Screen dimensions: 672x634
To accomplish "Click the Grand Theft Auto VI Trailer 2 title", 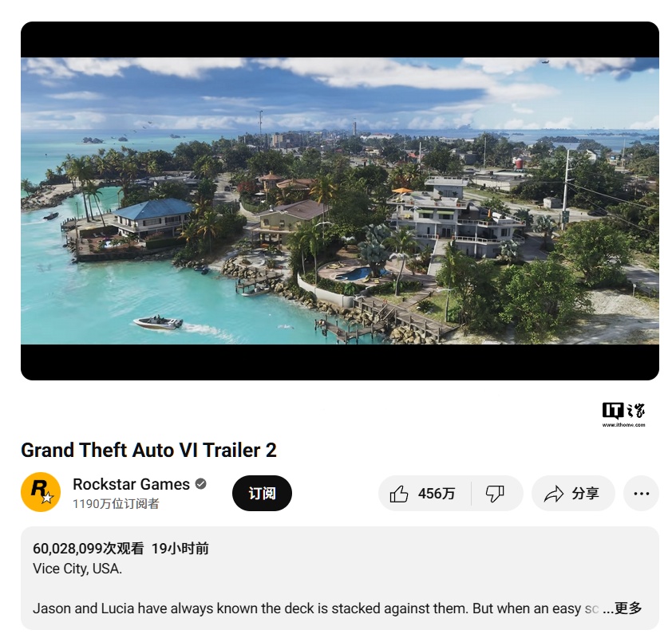I will [148, 451].
